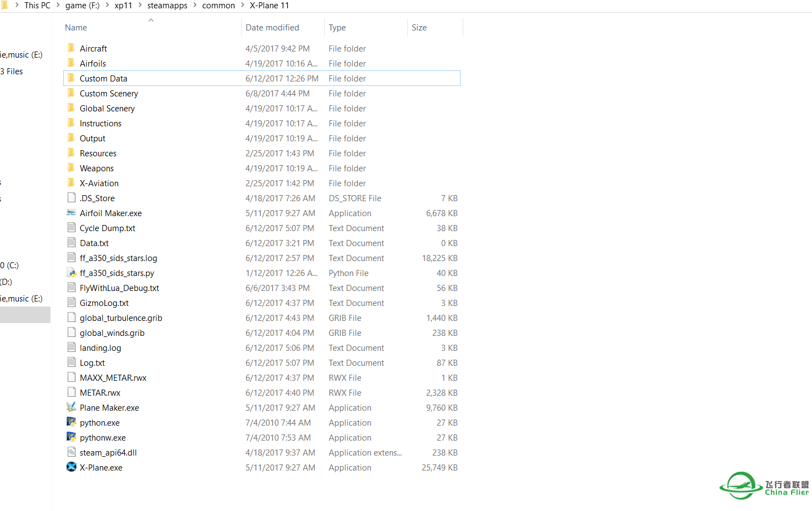Image resolution: width=812 pixels, height=511 pixels.
Task: Go to common folder in breadcrumb
Action: tap(218, 5)
